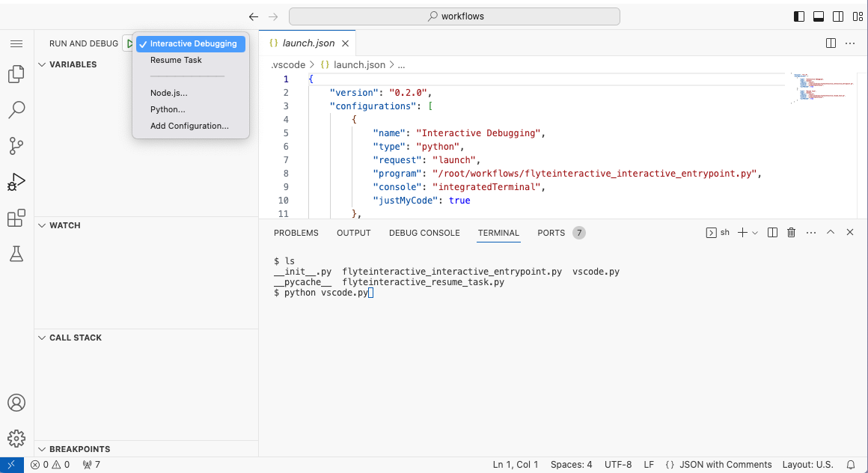Viewport: 868px width, 473px height.
Task: Collapse the VARIABLES section
Action: pos(41,64)
